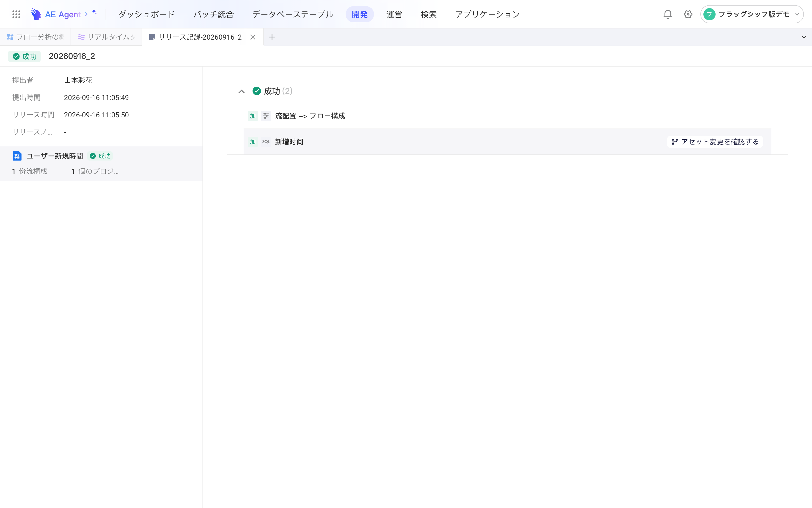The width and height of the screenshot is (812, 508).
Task: Select the ユーザー新規時間 item
Action: [101, 164]
